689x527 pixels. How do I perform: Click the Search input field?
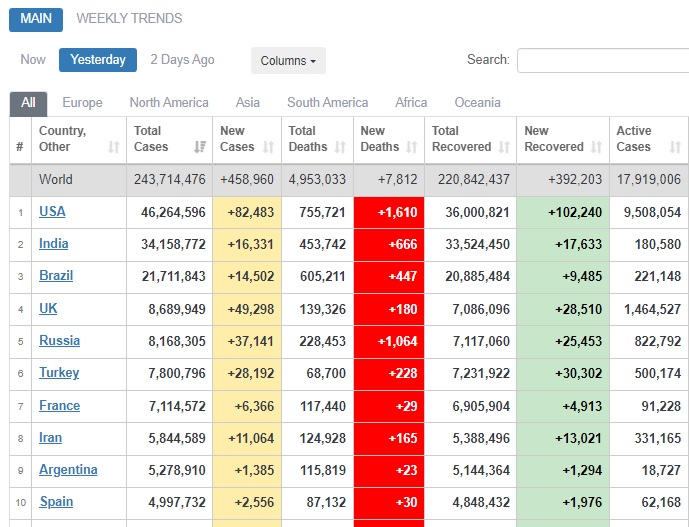pos(602,60)
